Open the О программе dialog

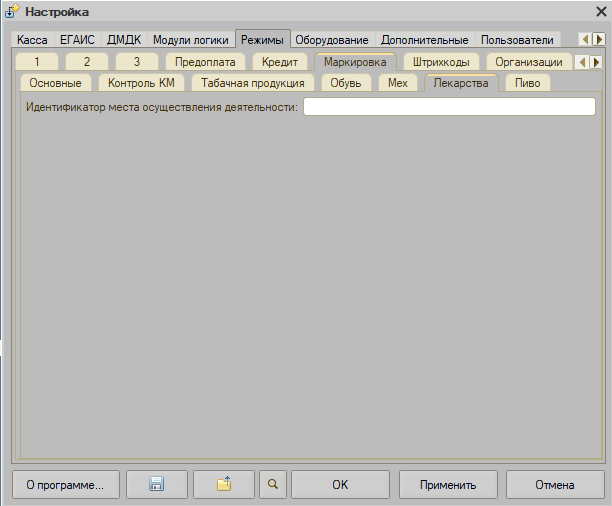65,484
